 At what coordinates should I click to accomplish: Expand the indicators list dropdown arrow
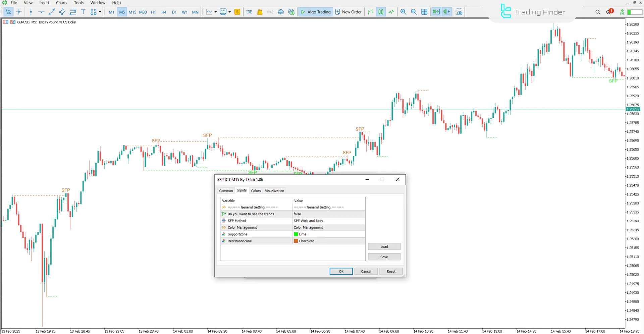coord(230,12)
